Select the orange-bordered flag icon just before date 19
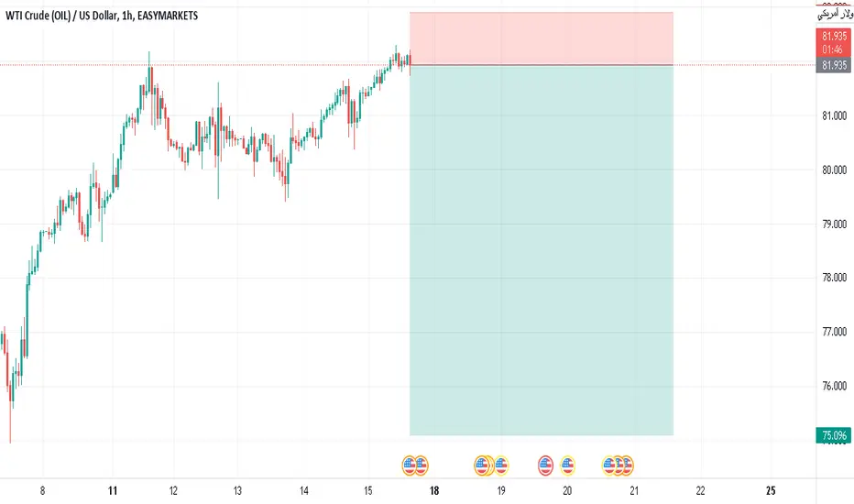This screenshot has width=854, height=504. click(481, 466)
